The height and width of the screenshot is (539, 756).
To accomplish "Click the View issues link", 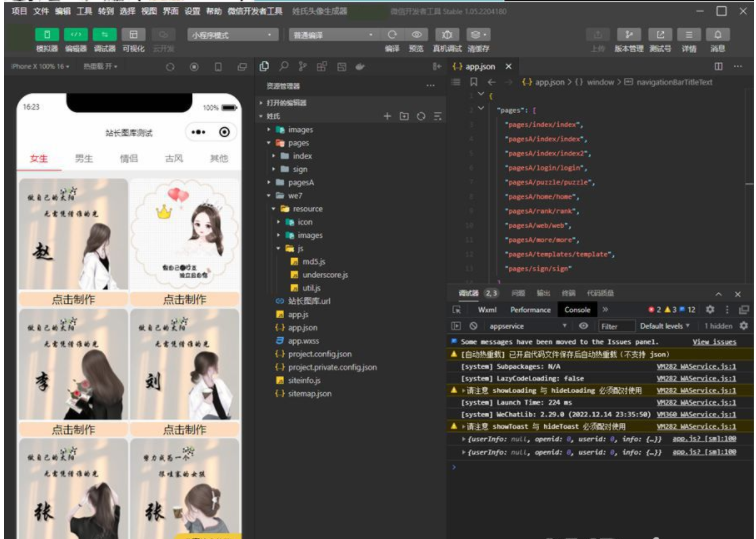I will (x=714, y=341).
